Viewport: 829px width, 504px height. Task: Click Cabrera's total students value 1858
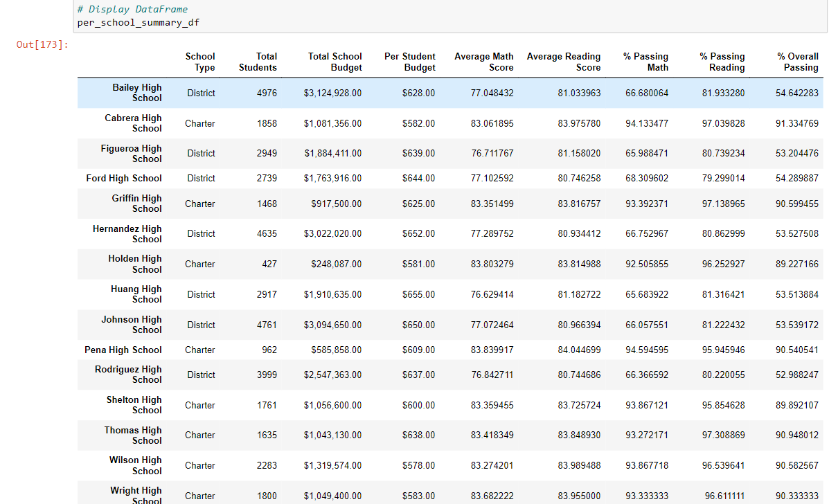pyautogui.click(x=267, y=124)
